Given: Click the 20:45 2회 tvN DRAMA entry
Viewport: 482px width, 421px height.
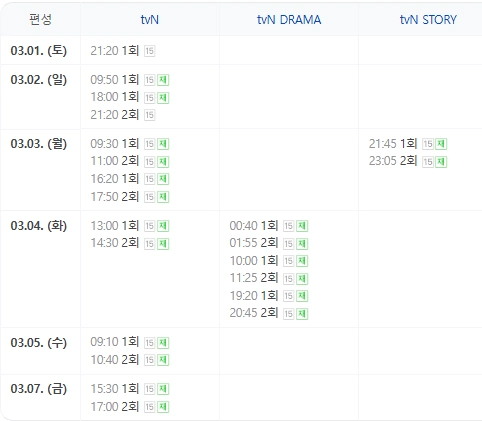Looking at the screenshot, I should [x=254, y=313].
